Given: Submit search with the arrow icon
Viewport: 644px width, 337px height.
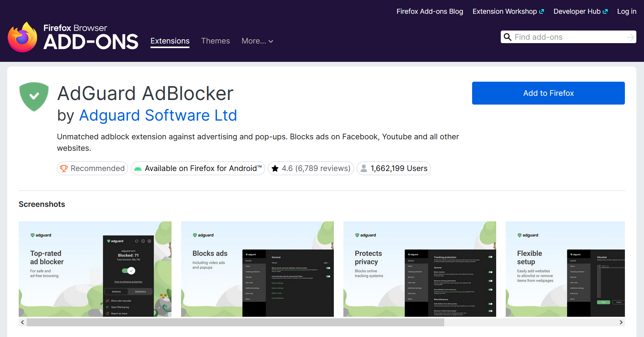Looking at the screenshot, I should pyautogui.click(x=631, y=37).
